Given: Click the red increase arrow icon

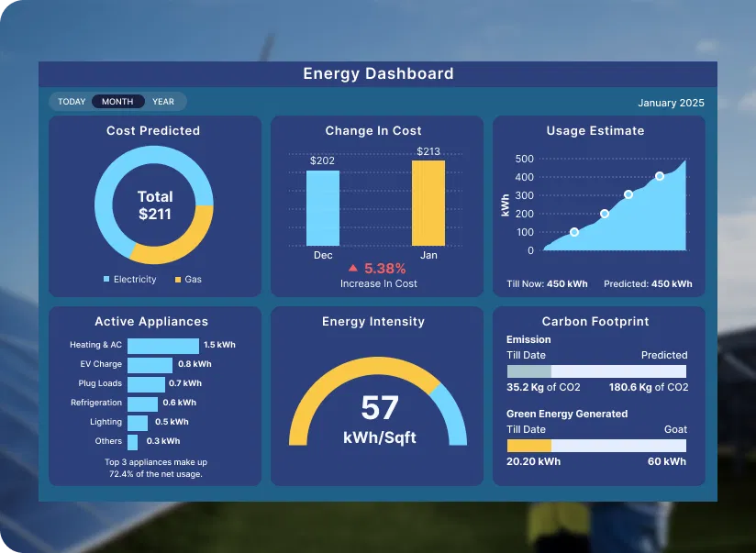Looking at the screenshot, I should click(353, 269).
